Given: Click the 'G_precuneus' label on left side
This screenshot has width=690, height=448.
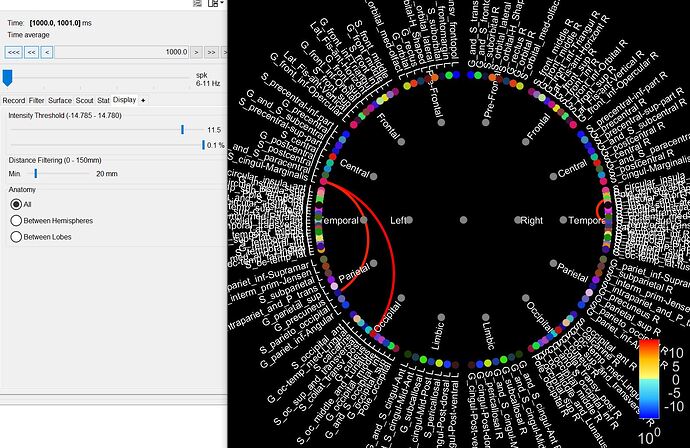Looking at the screenshot, I should coord(301,316).
